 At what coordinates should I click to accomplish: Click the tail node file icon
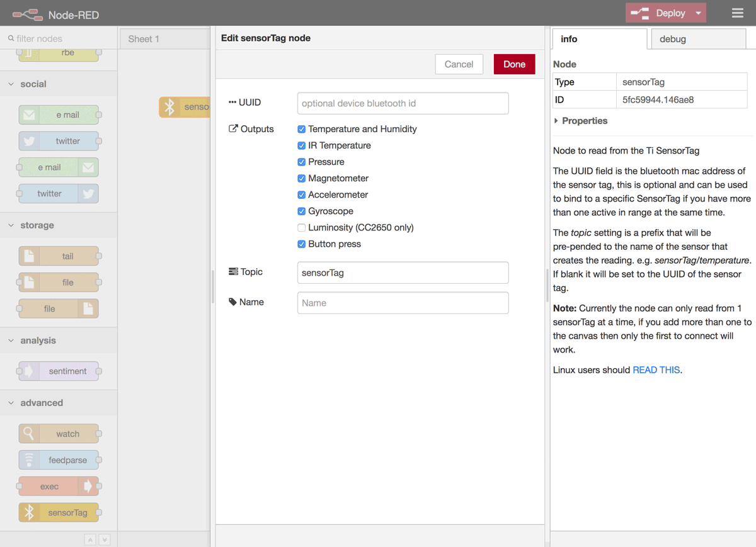(x=29, y=256)
